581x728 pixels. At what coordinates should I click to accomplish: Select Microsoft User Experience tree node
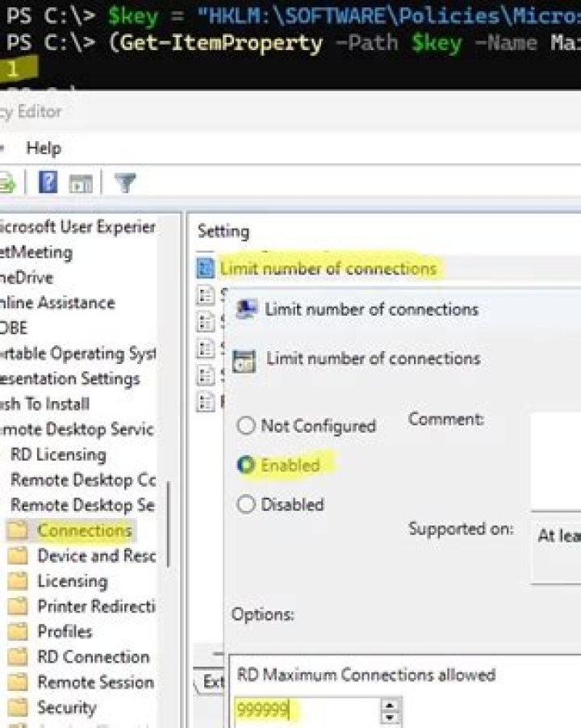tap(77, 227)
